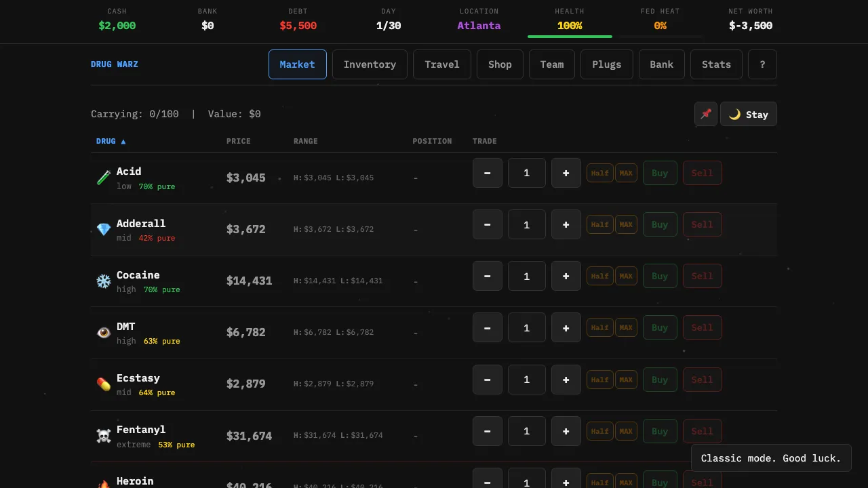The width and height of the screenshot is (868, 488).
Task: Open the Team tab
Action: [x=552, y=64]
